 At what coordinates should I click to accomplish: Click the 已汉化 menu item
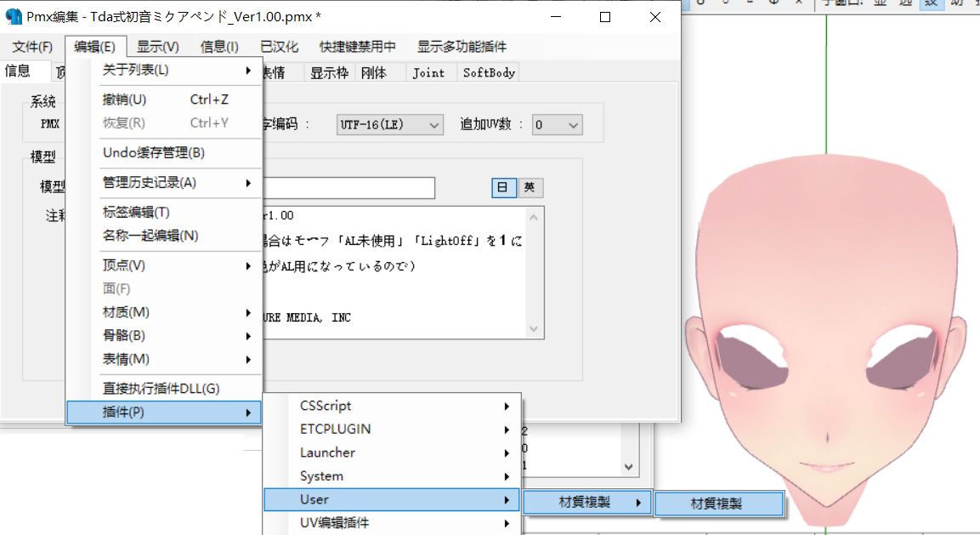(x=280, y=47)
